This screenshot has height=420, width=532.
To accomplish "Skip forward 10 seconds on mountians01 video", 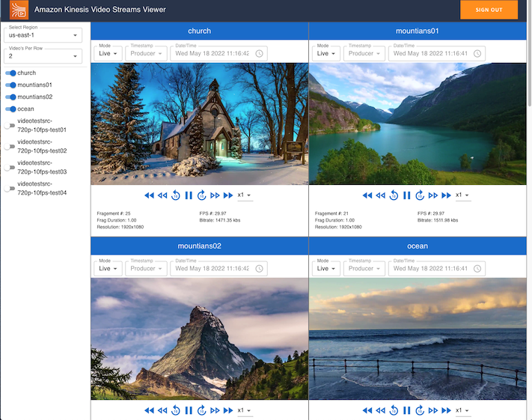I will pyautogui.click(x=420, y=195).
